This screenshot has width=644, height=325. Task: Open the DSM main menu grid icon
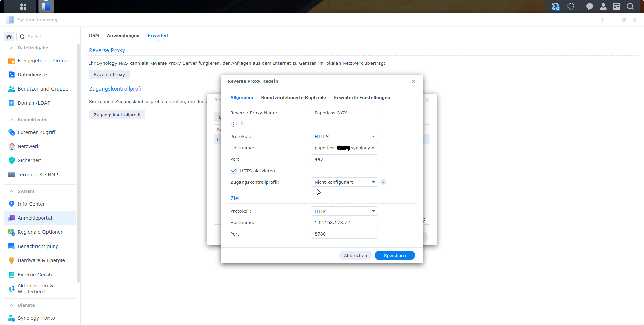coord(23,6)
